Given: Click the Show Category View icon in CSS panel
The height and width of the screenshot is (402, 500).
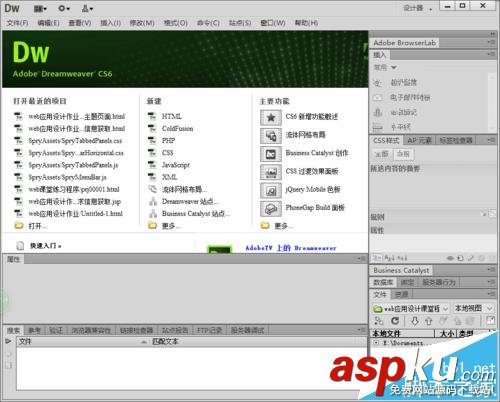Looking at the screenshot, I should tap(377, 258).
